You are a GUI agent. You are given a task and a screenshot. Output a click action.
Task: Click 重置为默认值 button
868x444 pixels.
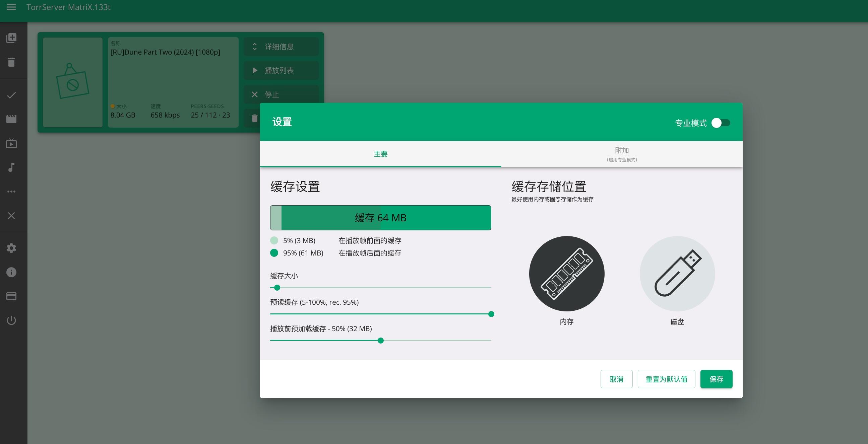click(666, 379)
